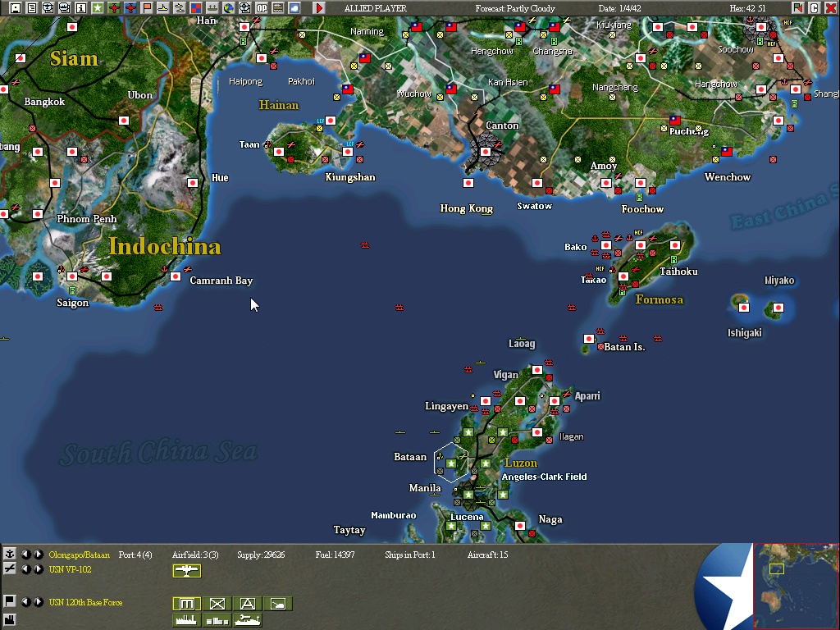Select the Batan Is. base marker
This screenshot has height=630, width=840.
click(589, 339)
